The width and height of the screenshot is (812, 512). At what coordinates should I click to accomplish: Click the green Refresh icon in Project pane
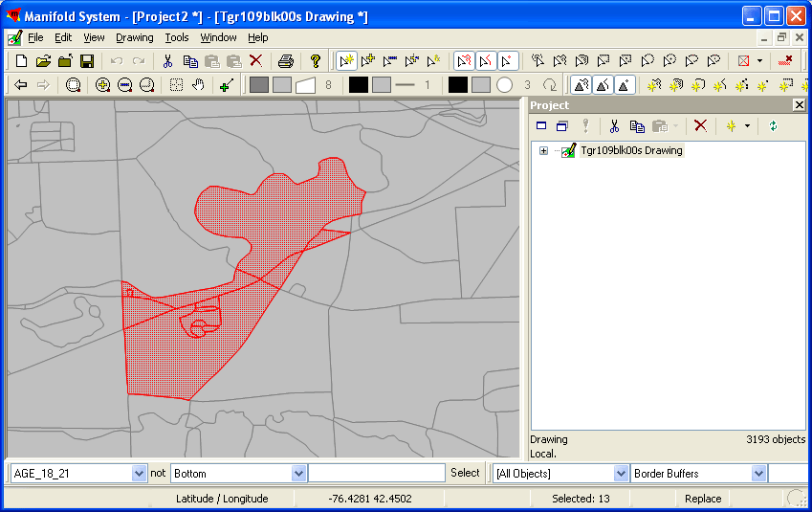coord(772,126)
